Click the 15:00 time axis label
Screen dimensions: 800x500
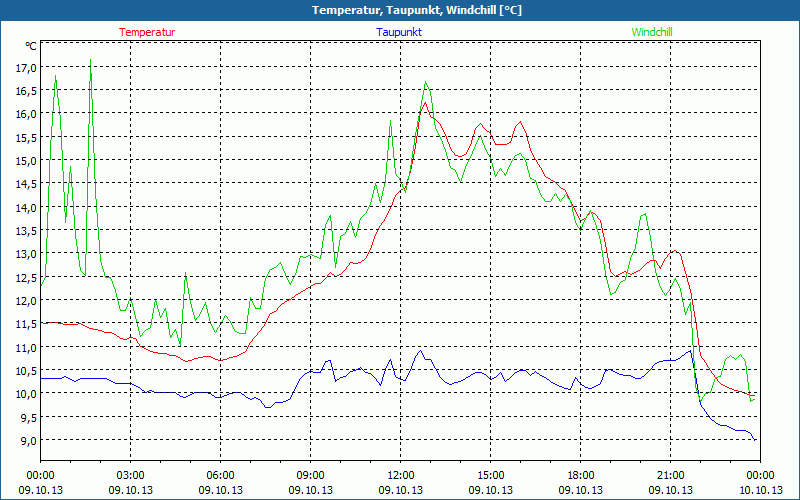click(491, 475)
